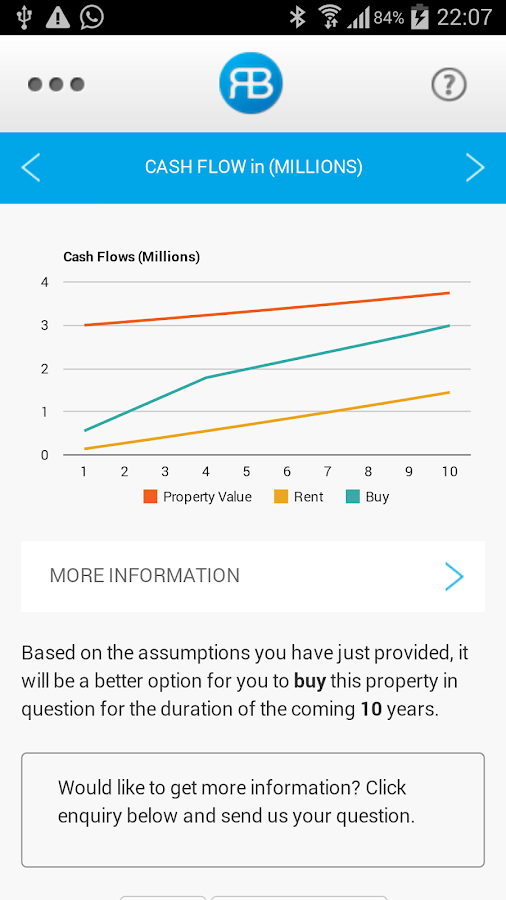Go to previous chart with left arrow
The image size is (506, 900).
pyautogui.click(x=30, y=168)
